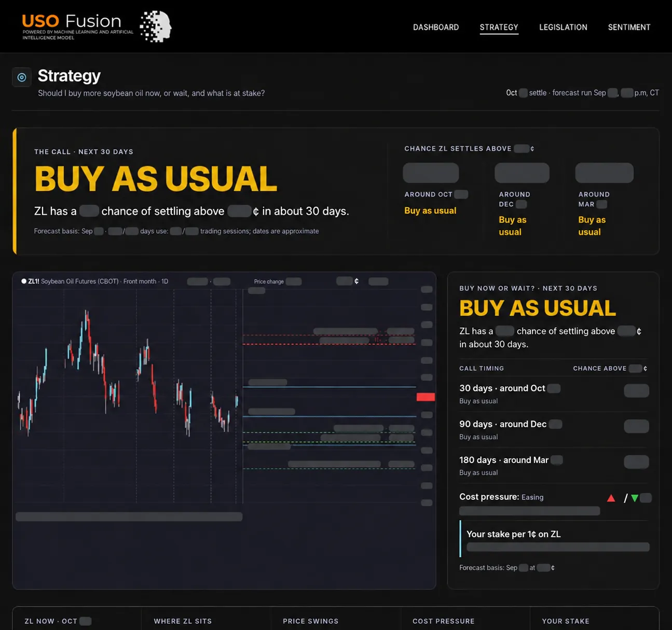Click "Your stake per 1¢ on ZL"
672x630 pixels.
pyautogui.click(x=513, y=534)
